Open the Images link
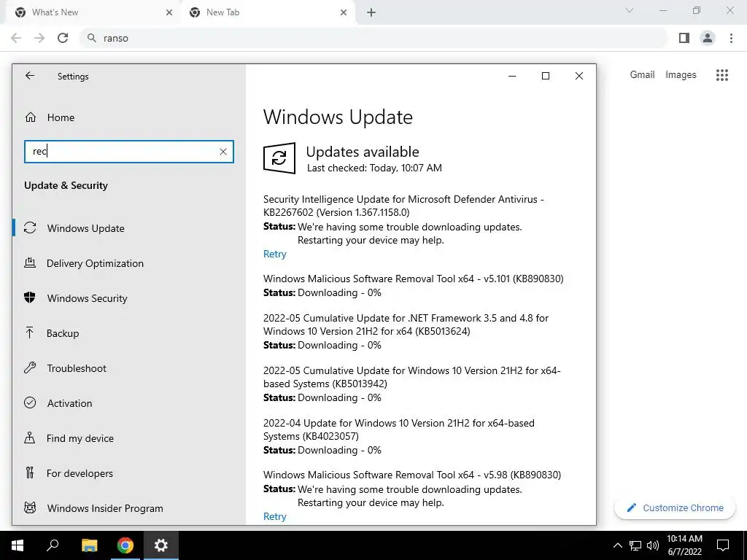Image resolution: width=747 pixels, height=560 pixels. click(681, 75)
